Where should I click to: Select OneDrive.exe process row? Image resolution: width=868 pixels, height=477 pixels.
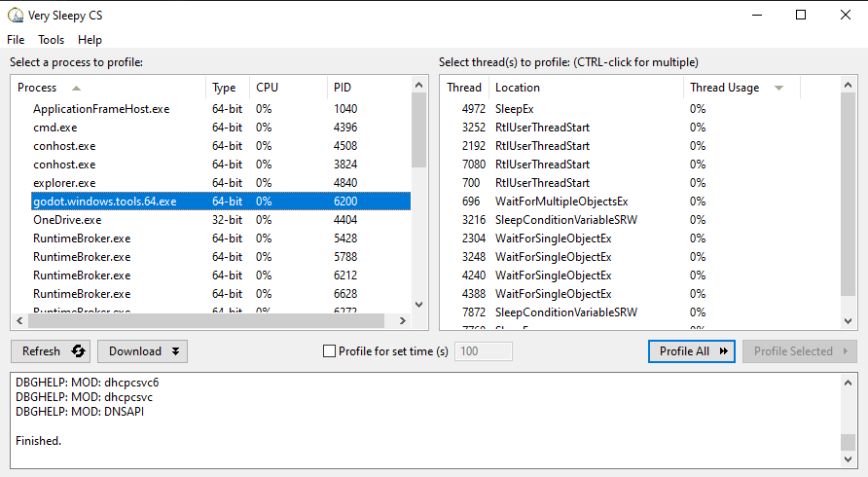tap(67, 220)
